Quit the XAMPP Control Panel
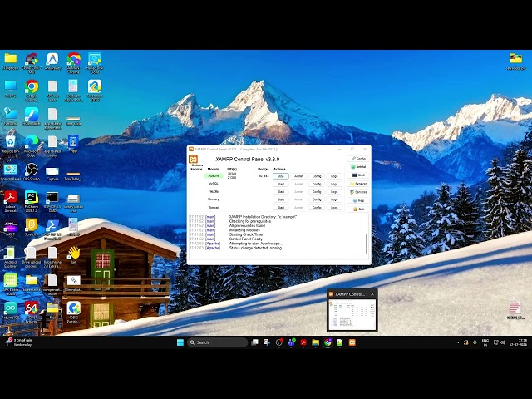Image resolution: width=532 pixels, height=399 pixels. (358, 209)
